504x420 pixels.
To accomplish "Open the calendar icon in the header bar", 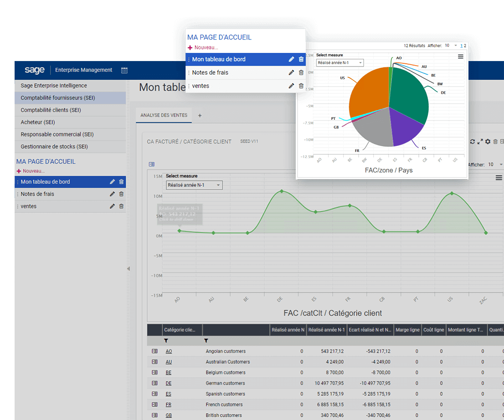I will click(x=124, y=70).
